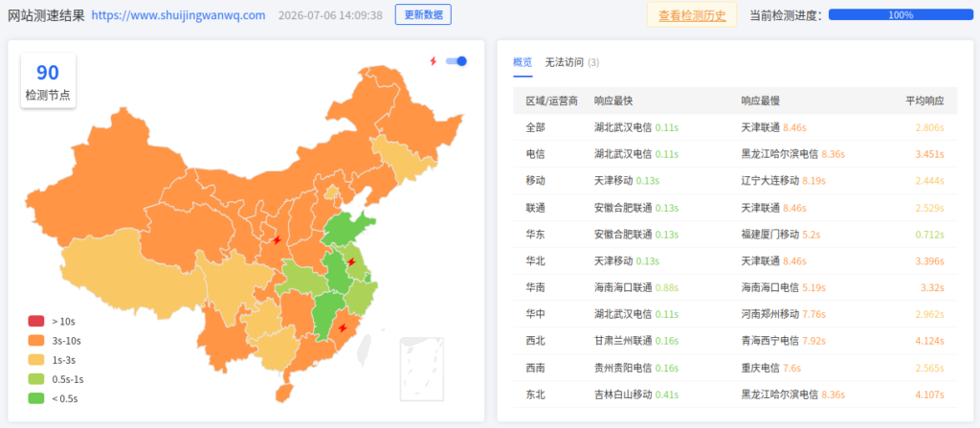Click lightning marker on Jiangsu province
The image size is (980, 428).
point(351,261)
